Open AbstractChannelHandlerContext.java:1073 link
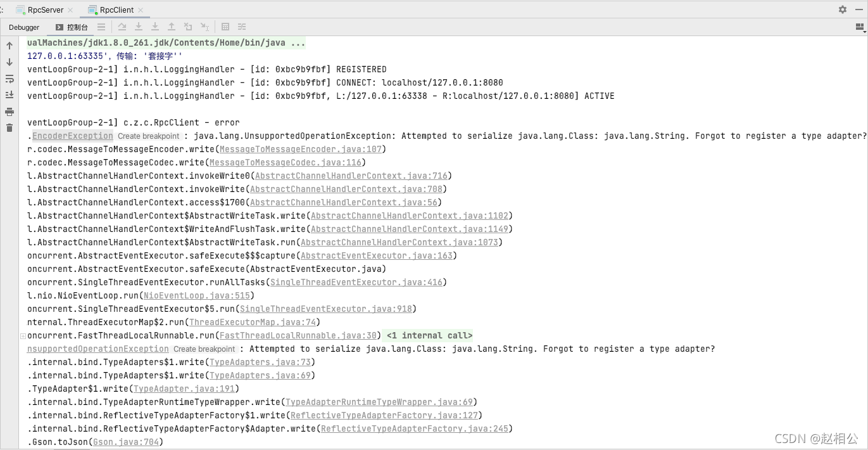The image size is (868, 450). [x=399, y=242]
